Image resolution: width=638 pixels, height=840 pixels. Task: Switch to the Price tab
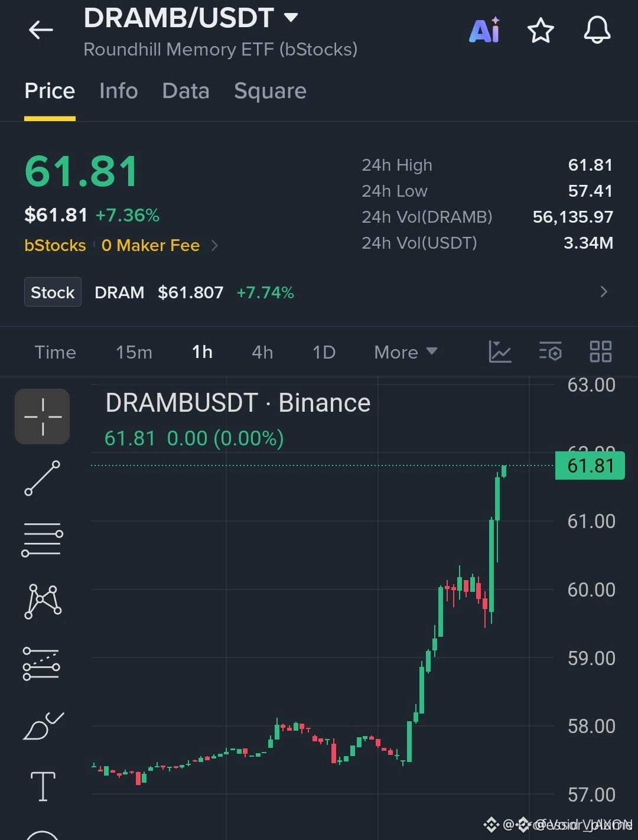[x=50, y=91]
